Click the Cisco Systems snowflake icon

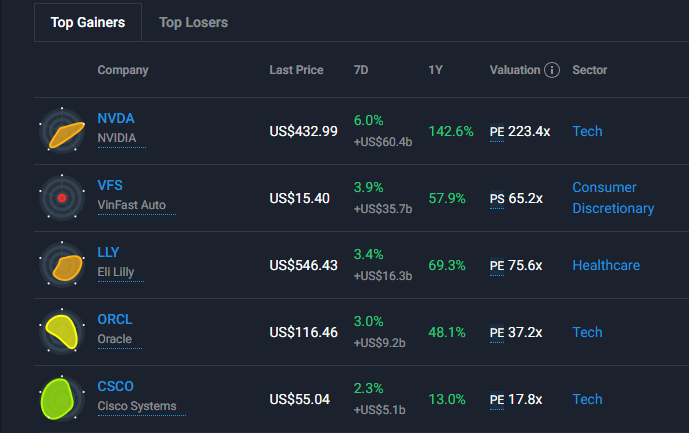point(62,398)
